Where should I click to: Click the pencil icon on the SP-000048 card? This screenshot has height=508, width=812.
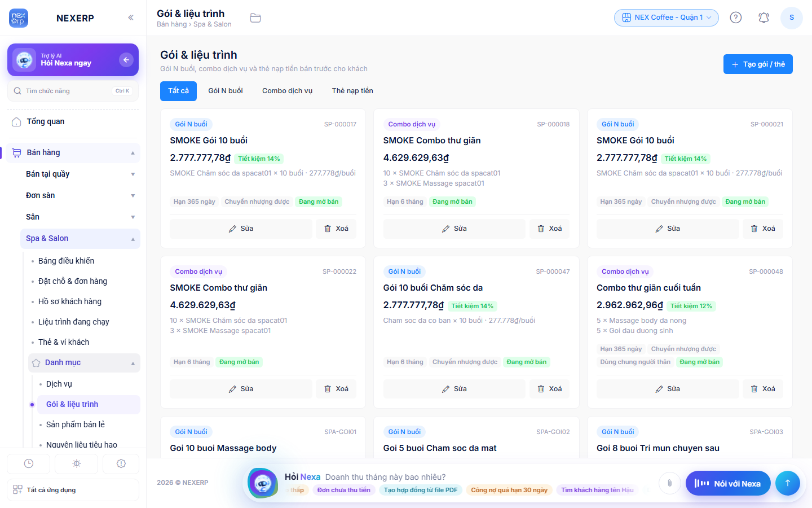click(x=659, y=389)
